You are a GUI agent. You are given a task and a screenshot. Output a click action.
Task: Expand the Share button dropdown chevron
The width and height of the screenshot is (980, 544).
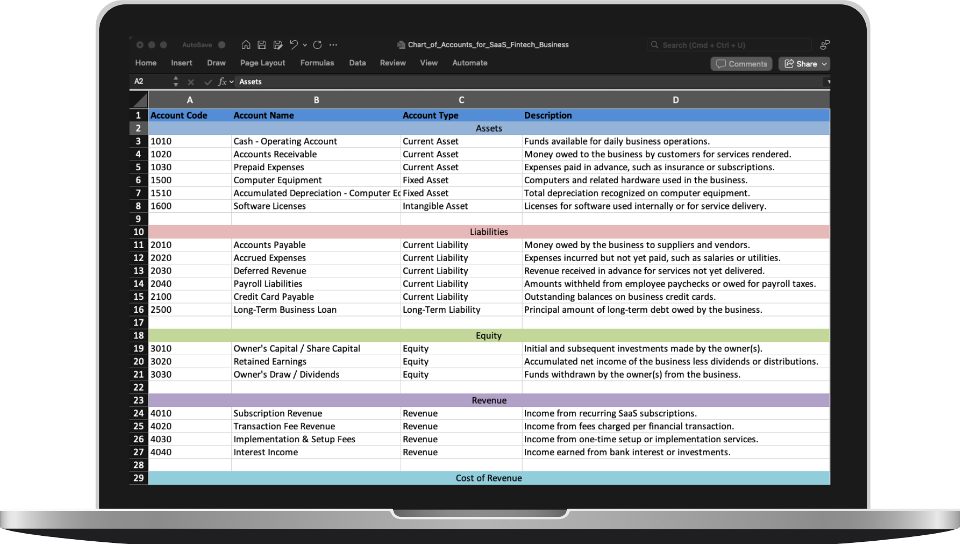[x=824, y=64]
